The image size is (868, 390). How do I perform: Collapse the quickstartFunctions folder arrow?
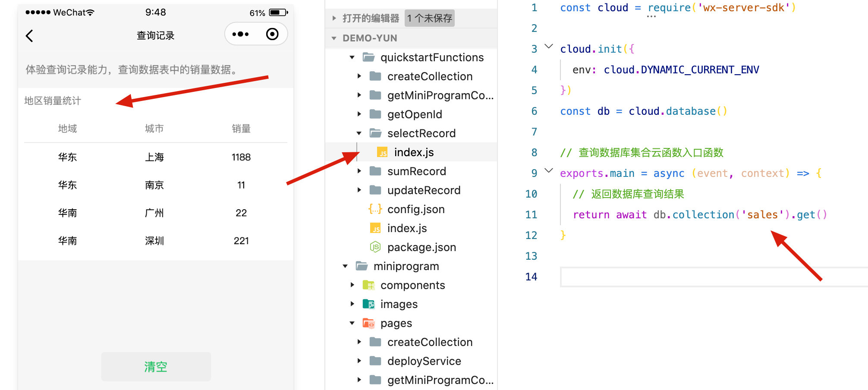click(352, 57)
